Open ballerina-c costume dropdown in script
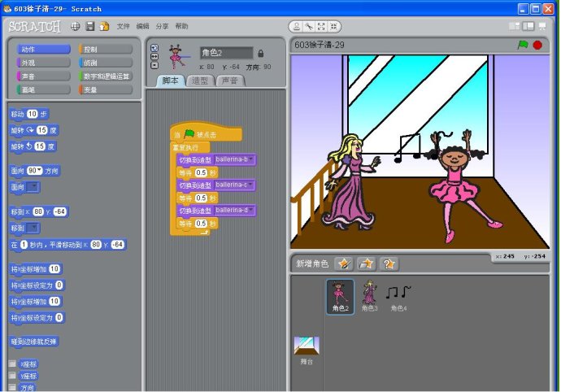Image resolution: width=561 pixels, height=392 pixels. pyautogui.click(x=251, y=185)
